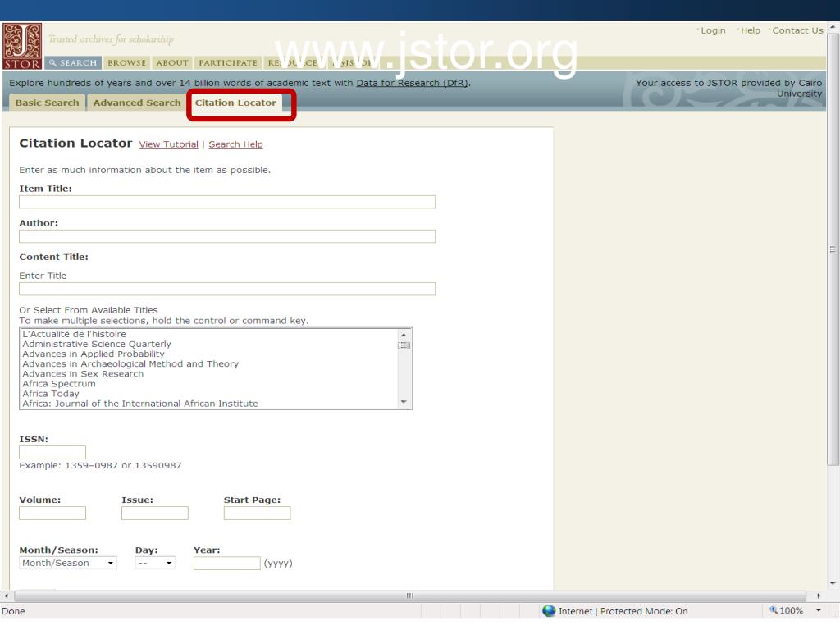Click the Internet zone globe icon

pyautogui.click(x=549, y=610)
